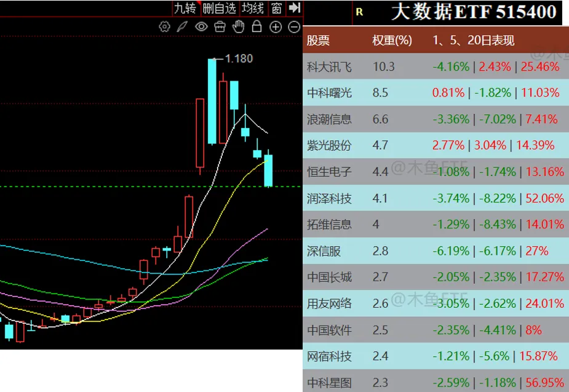Toggle the eye visibility icon
Image resolution: width=569 pixels, height=392 pixels.
point(201,27)
